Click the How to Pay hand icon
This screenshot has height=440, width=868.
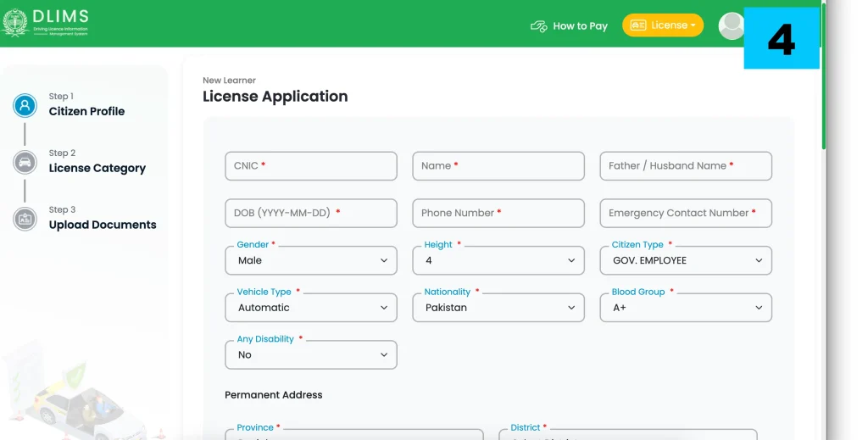click(538, 26)
